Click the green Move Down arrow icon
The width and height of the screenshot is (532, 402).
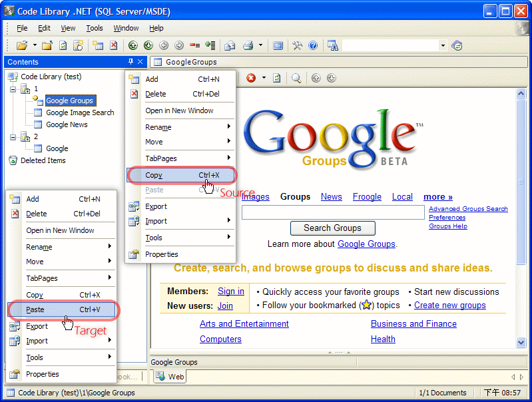(148, 45)
